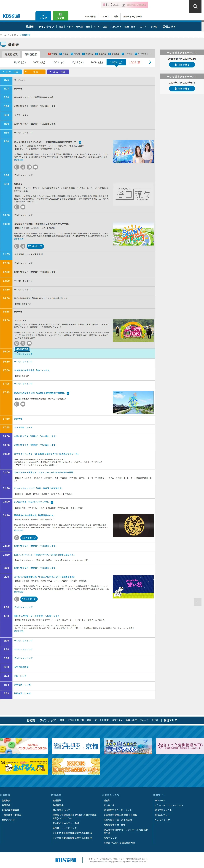Open the search magnifier icon
This screenshot has width=204, height=868.
(195, 6)
